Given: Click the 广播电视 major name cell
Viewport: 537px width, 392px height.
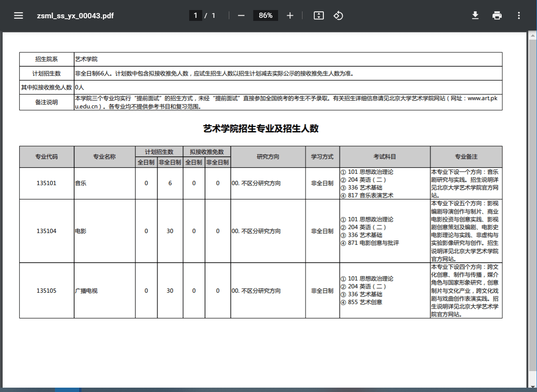Looking at the screenshot, I should pos(86,291).
